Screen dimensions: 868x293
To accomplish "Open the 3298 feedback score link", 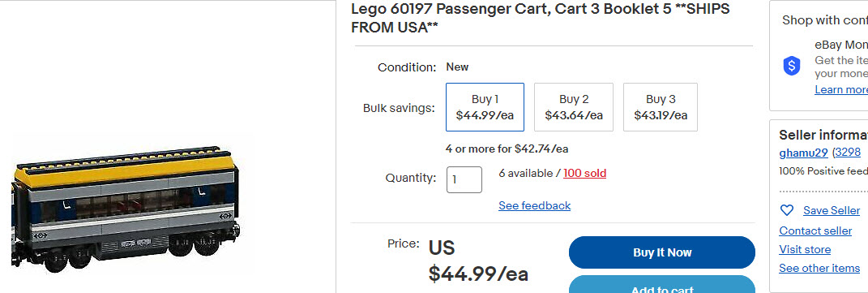I will pos(848,153).
